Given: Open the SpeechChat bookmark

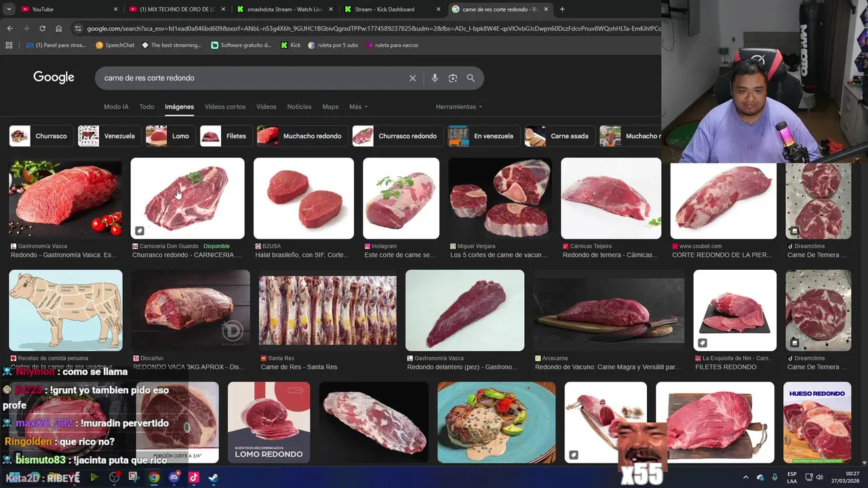Looking at the screenshot, I should click(115, 45).
